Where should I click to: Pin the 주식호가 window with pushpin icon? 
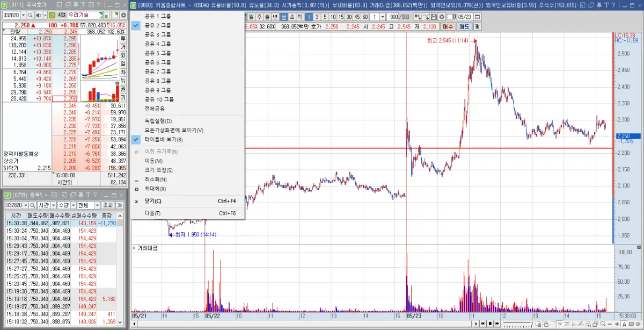(x=76, y=4)
